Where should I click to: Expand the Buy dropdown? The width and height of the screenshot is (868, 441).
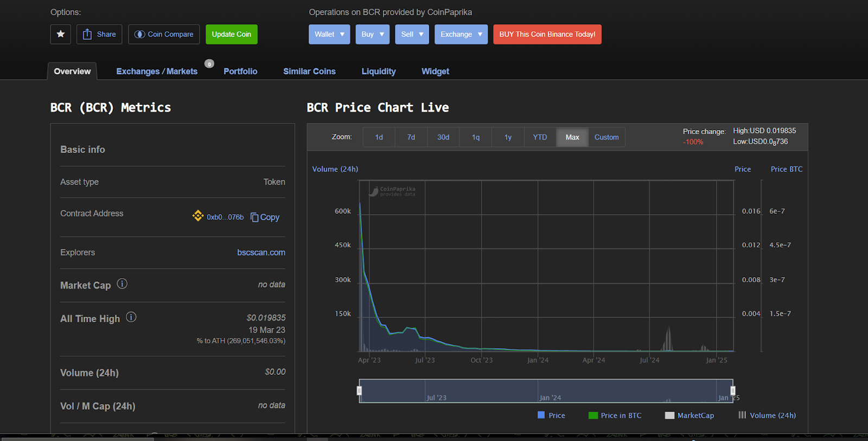(373, 34)
